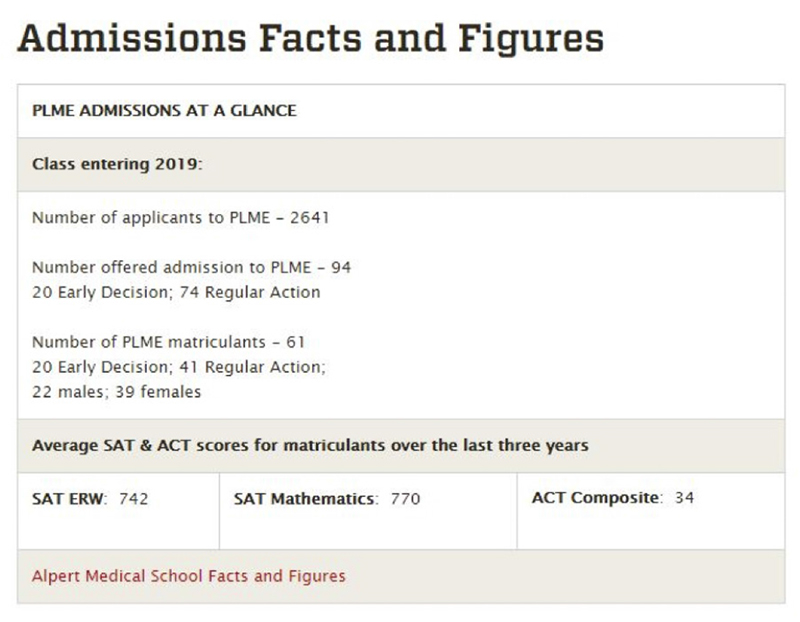Click the 770 SAT Mathematics score
Screen dimensions: 800x622
point(406,499)
